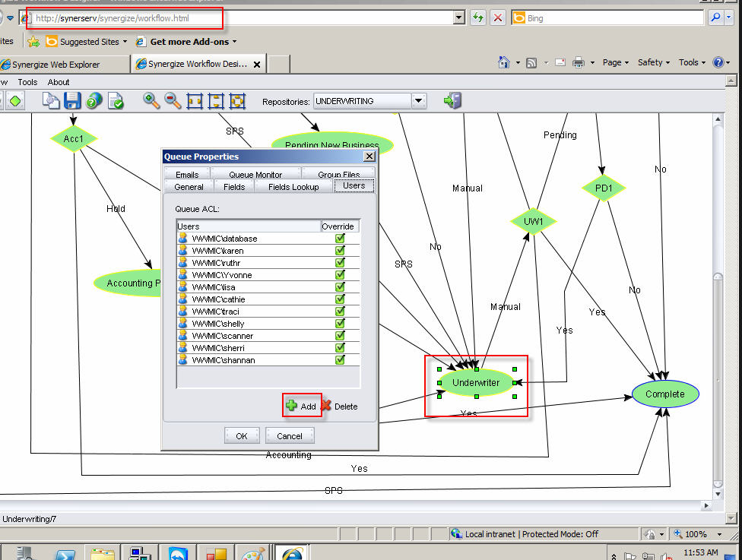This screenshot has width=742, height=560.
Task: Click OK in Queue Properties
Action: 241,435
